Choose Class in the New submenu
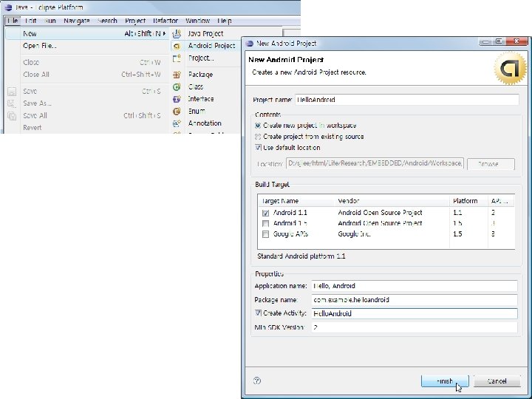Viewport: 532px width, 399px height. [196, 87]
